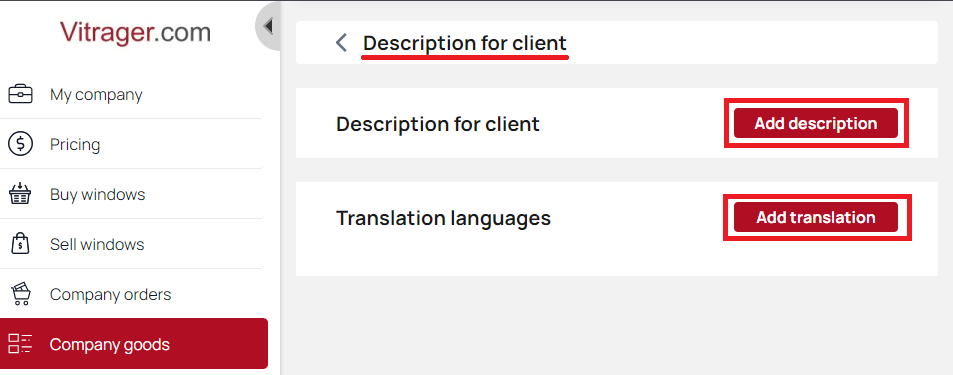Click the Add description button

[816, 123]
